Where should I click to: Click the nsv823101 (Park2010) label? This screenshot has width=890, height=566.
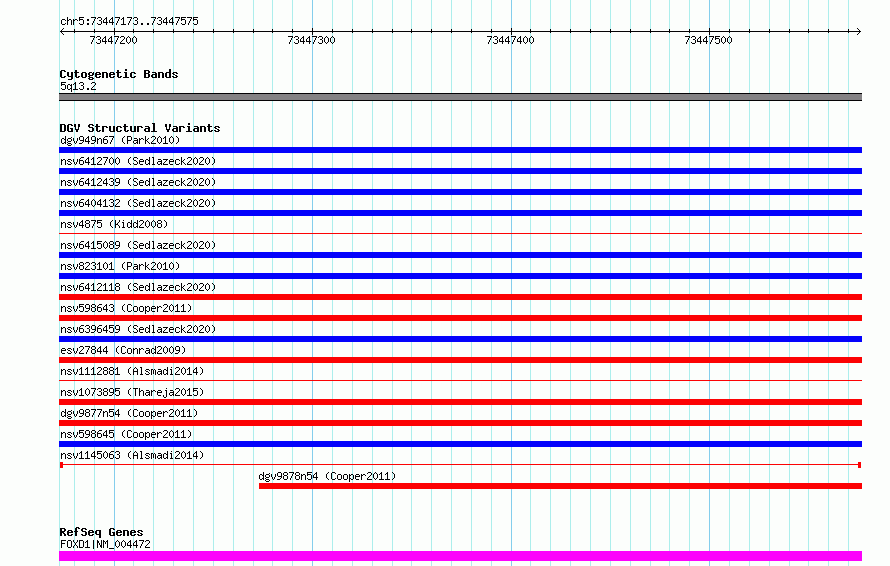pyautogui.click(x=120, y=266)
